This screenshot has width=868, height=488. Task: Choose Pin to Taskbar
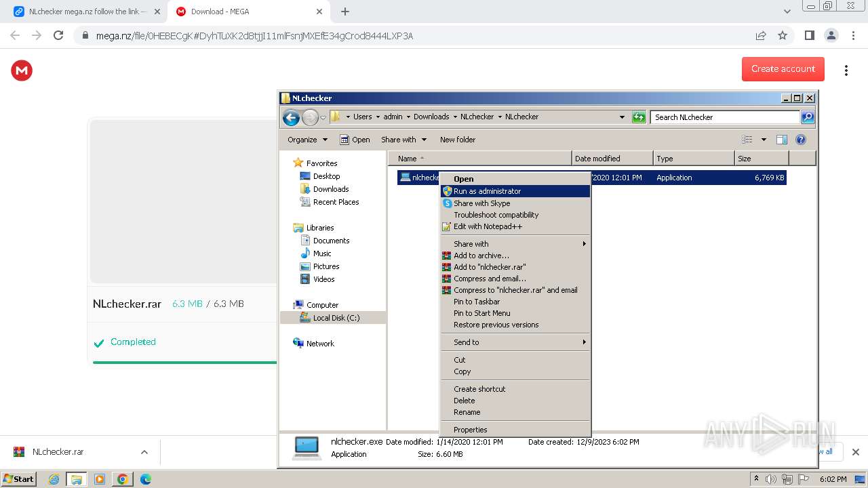[515, 302]
